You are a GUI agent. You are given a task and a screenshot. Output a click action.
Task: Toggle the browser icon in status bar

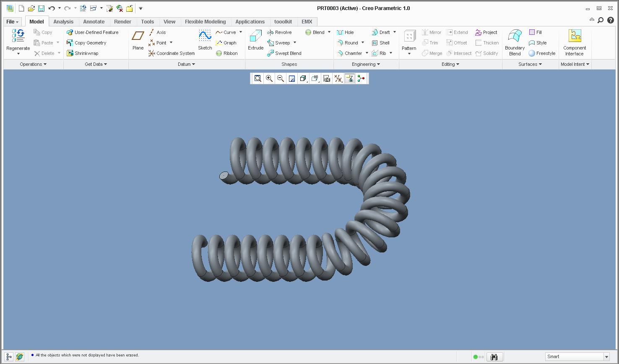pyautogui.click(x=19, y=357)
